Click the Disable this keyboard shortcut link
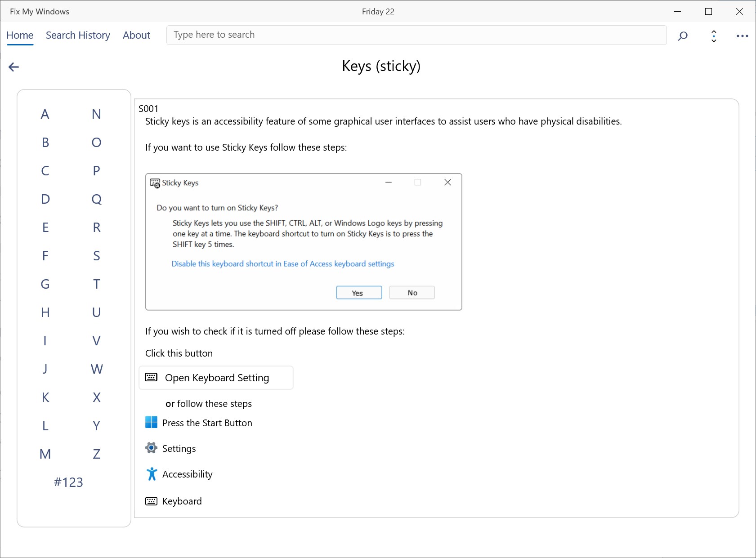The height and width of the screenshot is (558, 756). pos(282,264)
